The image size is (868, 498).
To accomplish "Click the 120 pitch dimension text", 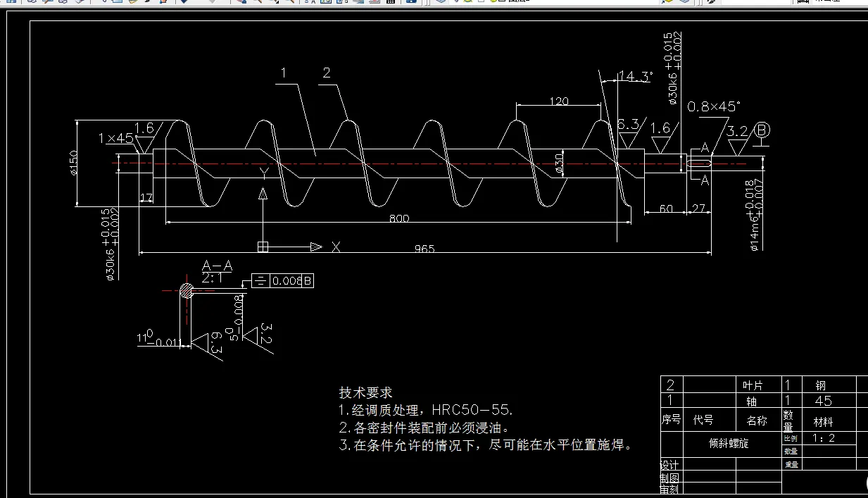I will (x=558, y=101).
